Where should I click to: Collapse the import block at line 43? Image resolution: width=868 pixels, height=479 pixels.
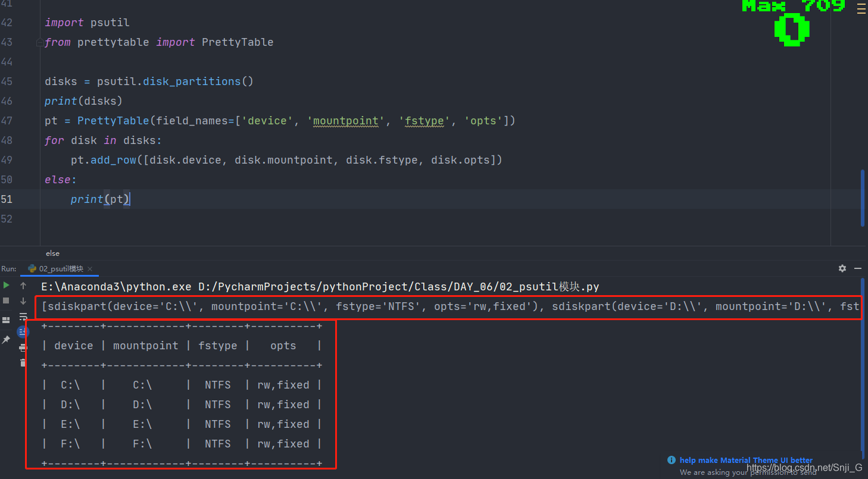39,42
